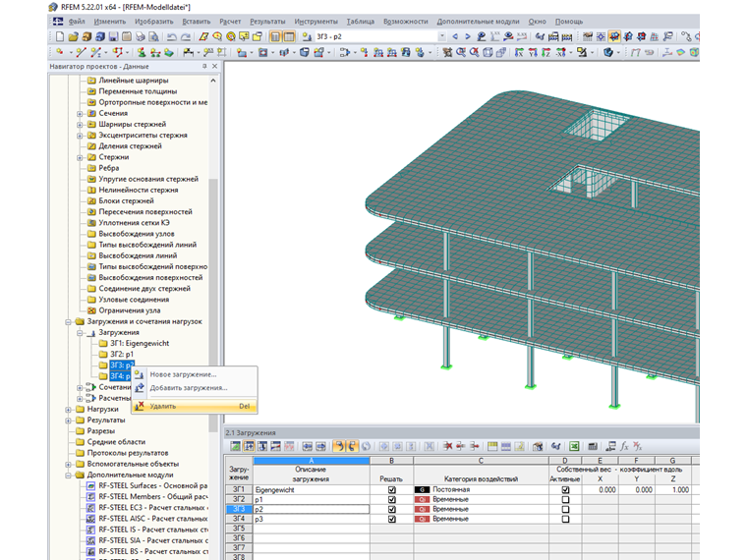Viewport: 747px width, 560px height.
Task: Close the Навигатор проектов panel
Action: 215,66
